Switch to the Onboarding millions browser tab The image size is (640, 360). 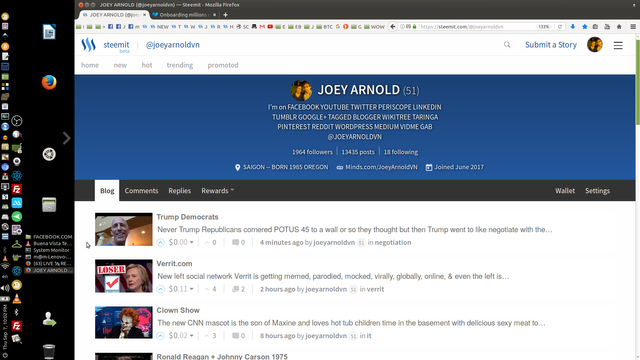pyautogui.click(x=184, y=15)
